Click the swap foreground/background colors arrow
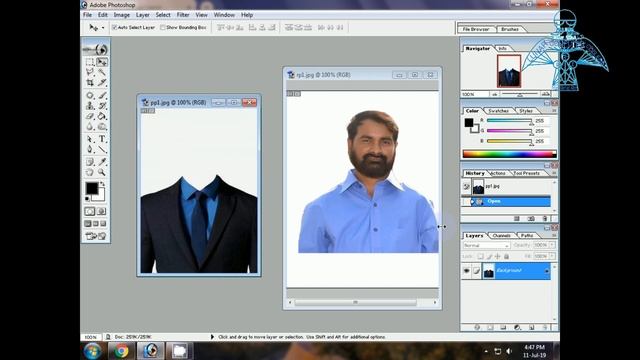 pyautogui.click(x=102, y=184)
